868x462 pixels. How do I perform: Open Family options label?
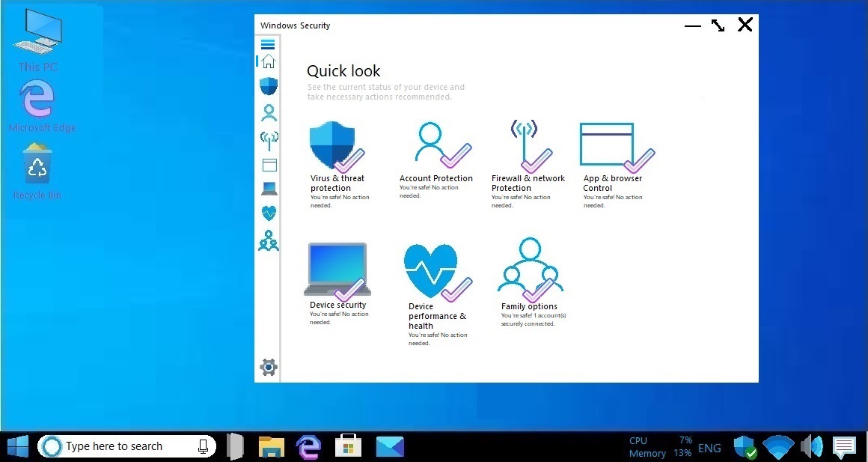tap(529, 306)
